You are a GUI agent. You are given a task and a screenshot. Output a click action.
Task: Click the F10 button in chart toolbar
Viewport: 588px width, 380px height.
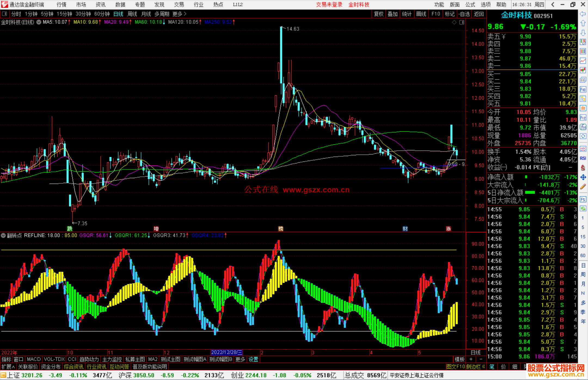point(436,14)
